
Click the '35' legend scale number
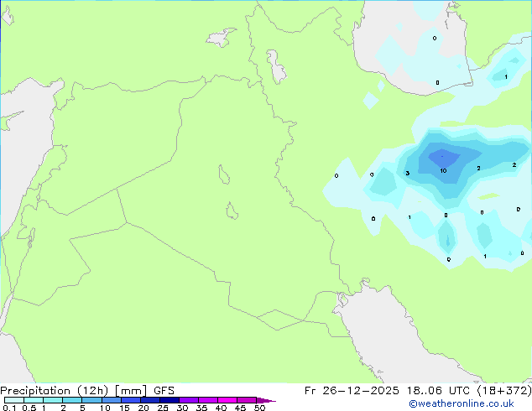coord(201,408)
